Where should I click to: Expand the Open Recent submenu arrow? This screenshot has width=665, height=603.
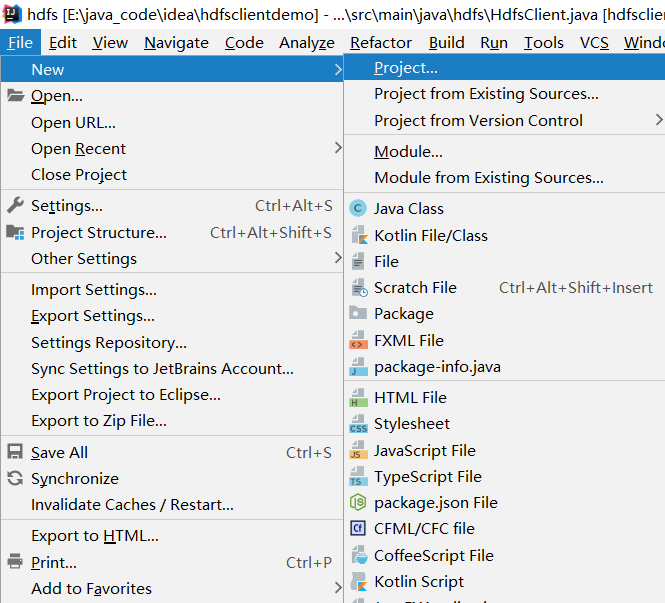[x=338, y=148]
